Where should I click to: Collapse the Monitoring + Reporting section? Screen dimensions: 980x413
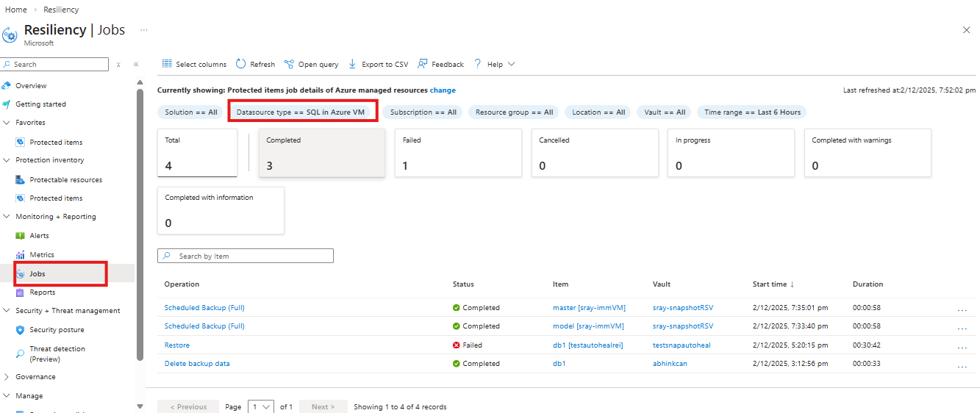pyautogui.click(x=7, y=217)
